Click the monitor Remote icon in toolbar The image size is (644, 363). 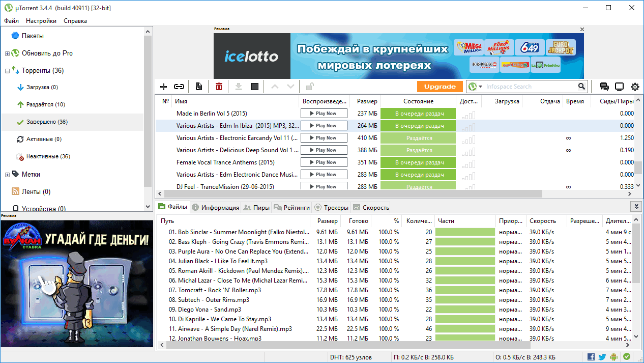pyautogui.click(x=619, y=87)
